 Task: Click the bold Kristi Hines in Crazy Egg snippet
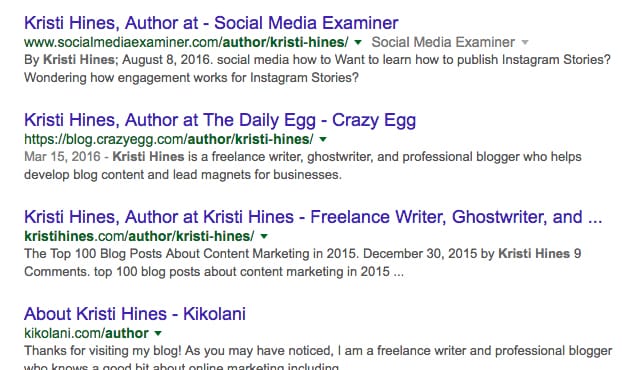coord(148,157)
